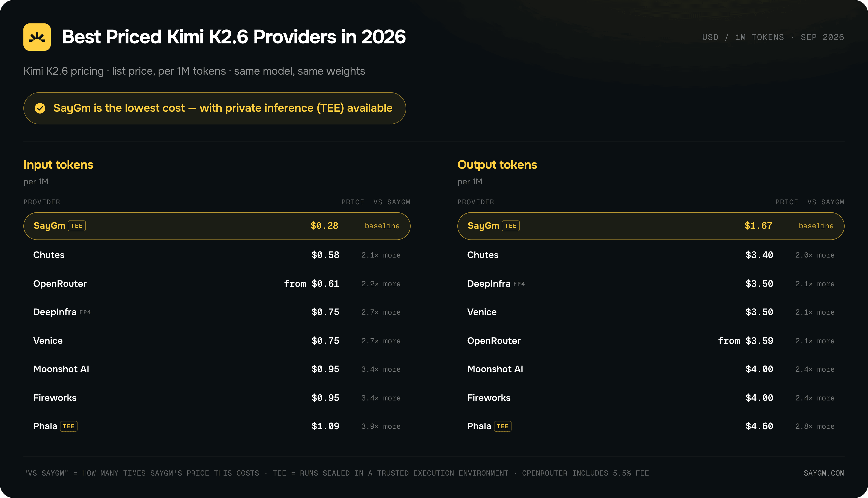Select Venice in the Output tokens table
The width and height of the screenshot is (868, 498).
(x=482, y=312)
